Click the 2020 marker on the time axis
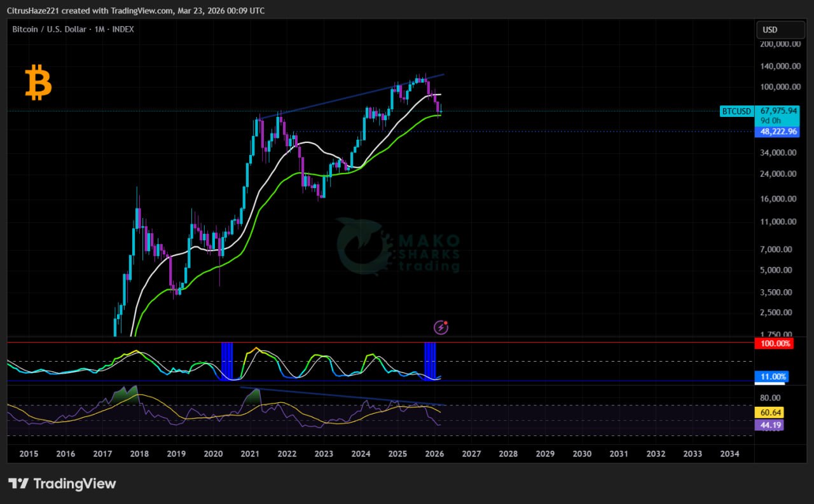Screen dimensions: 814x504 point(213,454)
